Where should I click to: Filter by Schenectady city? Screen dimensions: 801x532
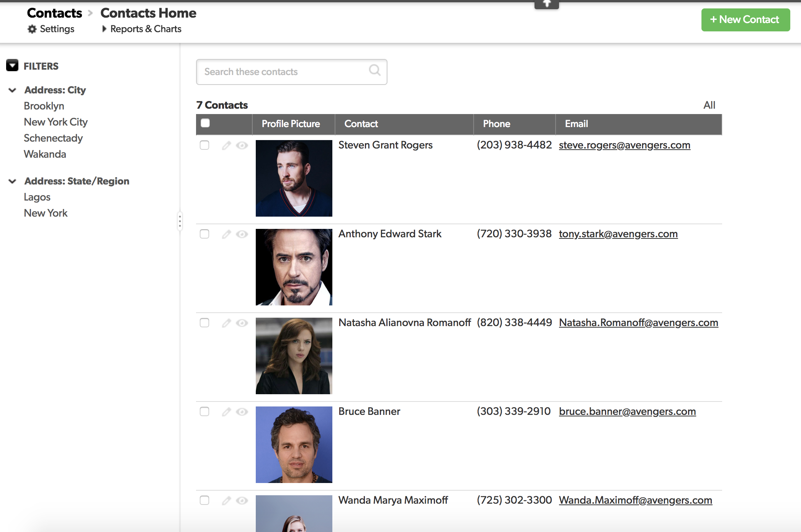point(53,138)
